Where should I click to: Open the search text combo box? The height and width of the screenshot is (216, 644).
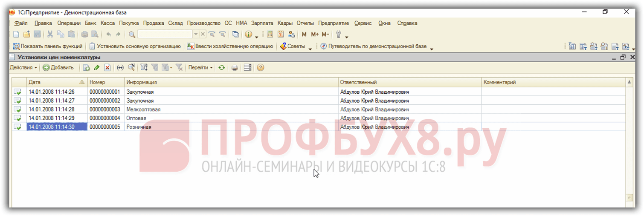165,35
